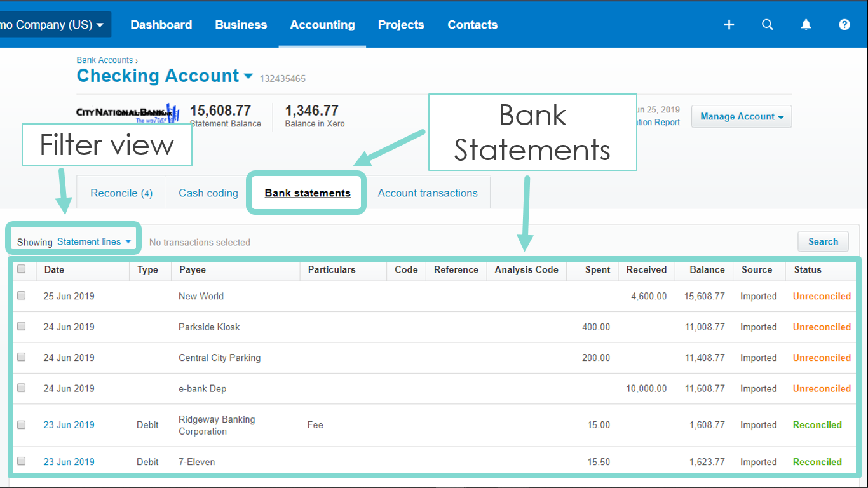Image resolution: width=868 pixels, height=488 pixels.
Task: Go back via Bank Accounts breadcrumb
Action: coord(104,60)
